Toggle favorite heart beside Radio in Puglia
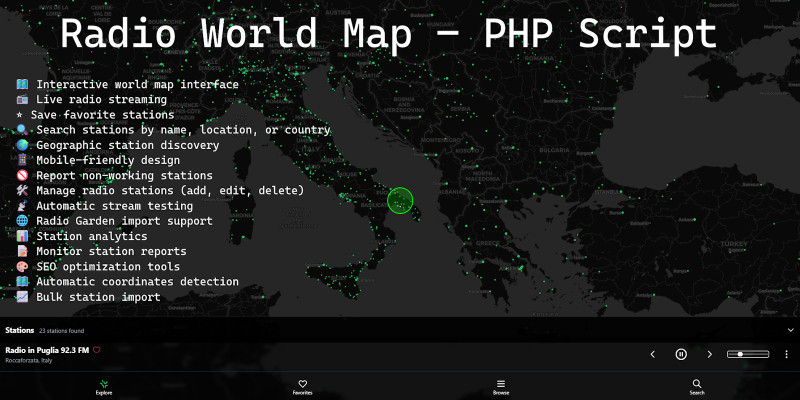The width and height of the screenshot is (800, 400). point(97,350)
